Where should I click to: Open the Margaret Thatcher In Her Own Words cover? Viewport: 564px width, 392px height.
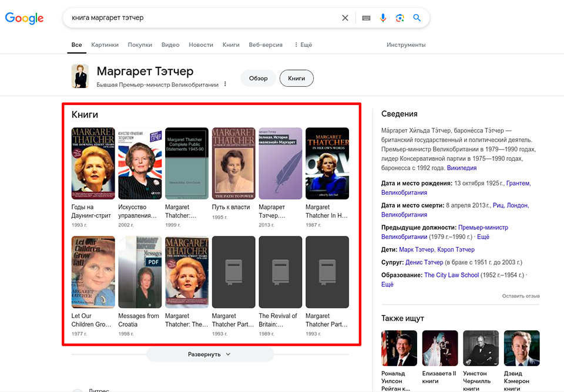coord(327,164)
